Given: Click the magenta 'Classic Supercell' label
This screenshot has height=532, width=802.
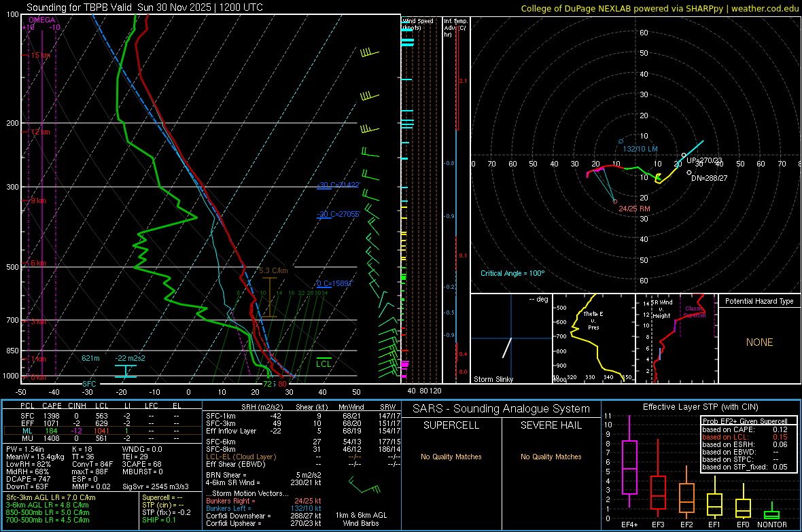Looking at the screenshot, I should [x=695, y=312].
